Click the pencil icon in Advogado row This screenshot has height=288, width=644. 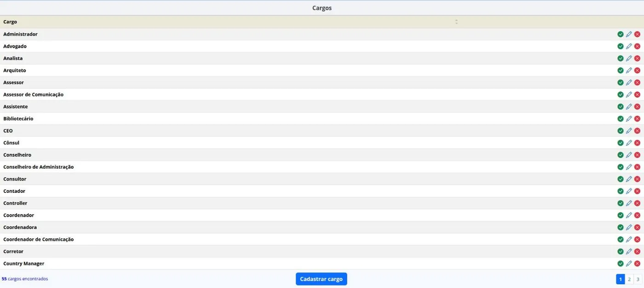[x=629, y=46]
